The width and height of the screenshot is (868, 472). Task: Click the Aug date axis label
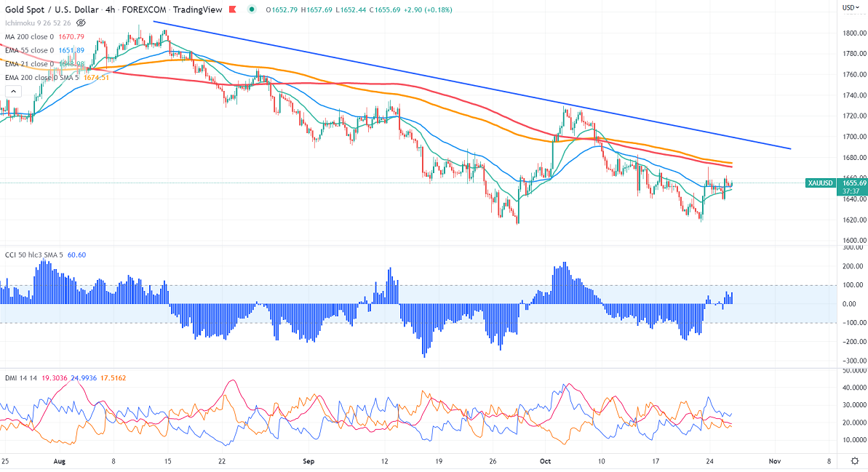[59, 461]
